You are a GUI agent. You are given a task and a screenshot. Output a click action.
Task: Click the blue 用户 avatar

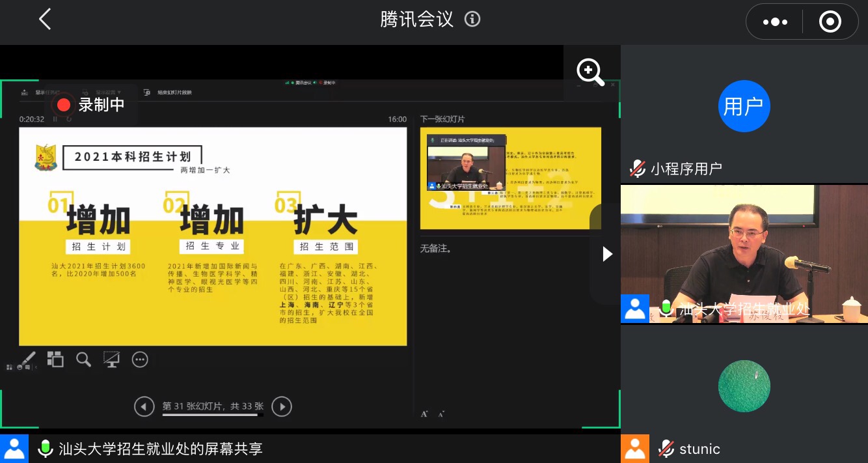tap(744, 106)
